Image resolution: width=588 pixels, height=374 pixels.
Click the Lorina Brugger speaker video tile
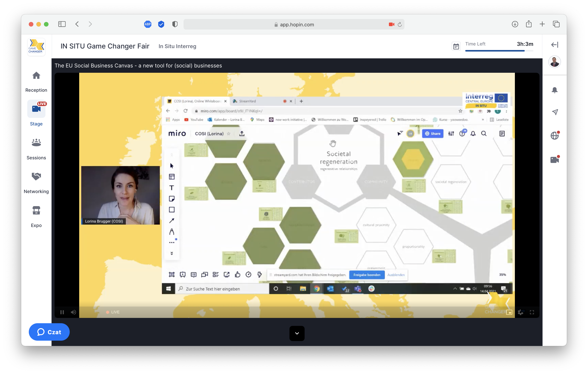pos(120,195)
